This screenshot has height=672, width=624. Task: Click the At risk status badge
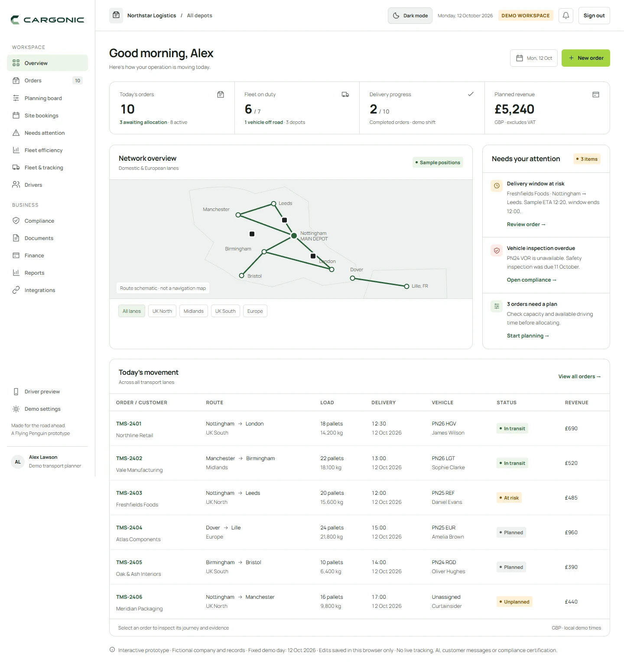point(509,498)
